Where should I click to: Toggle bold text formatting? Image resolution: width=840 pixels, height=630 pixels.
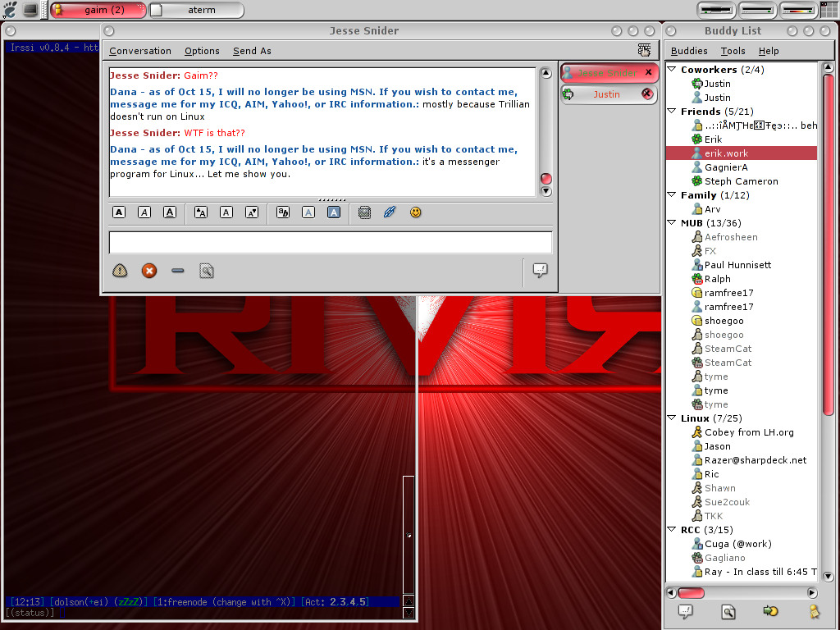point(119,212)
